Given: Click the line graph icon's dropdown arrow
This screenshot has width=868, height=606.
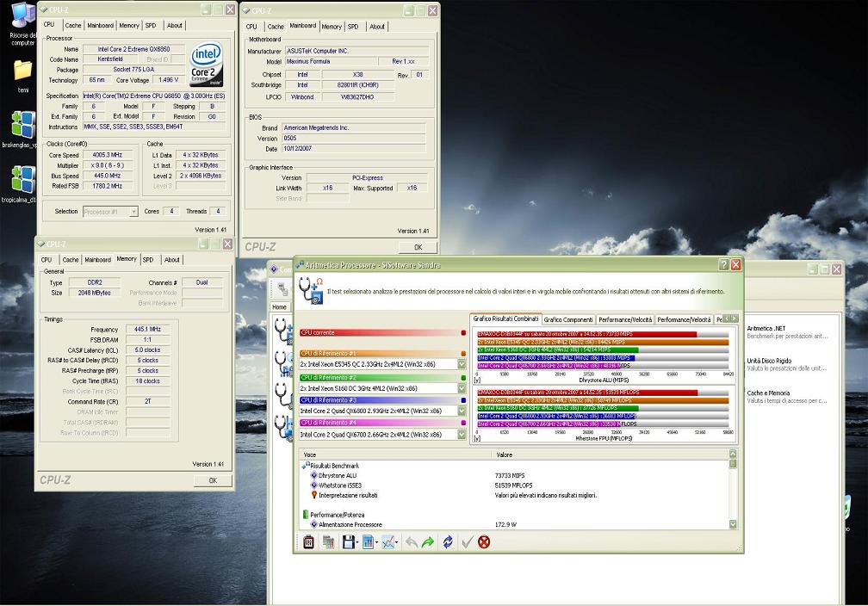Looking at the screenshot, I should (397, 543).
